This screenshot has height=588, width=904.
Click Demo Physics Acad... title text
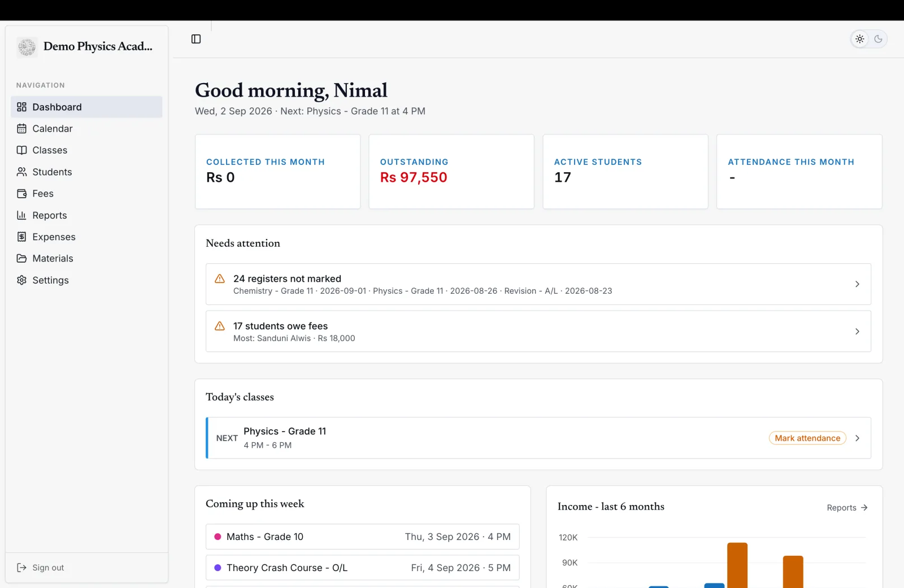(98, 46)
